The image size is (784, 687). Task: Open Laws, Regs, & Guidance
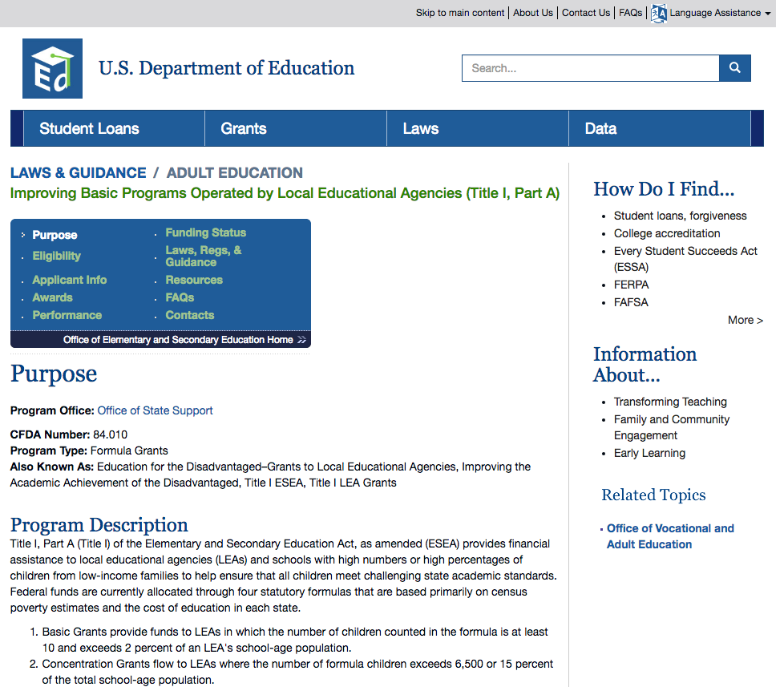204,256
